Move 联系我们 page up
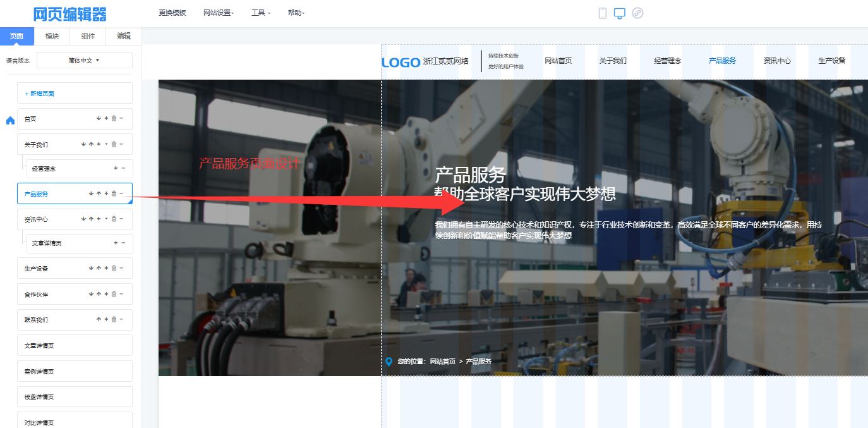Viewport: 868px width, 428px height. [99, 319]
